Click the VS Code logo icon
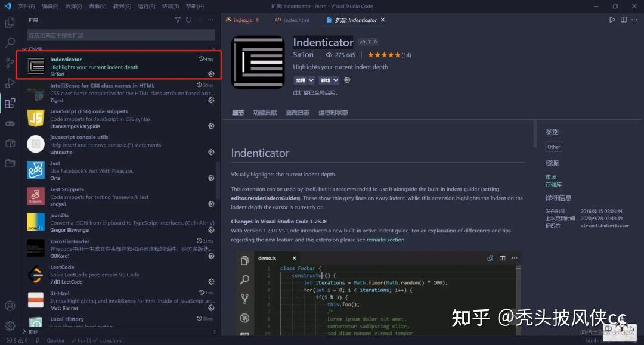Viewport: 644px width, 345px height. pos(7,6)
